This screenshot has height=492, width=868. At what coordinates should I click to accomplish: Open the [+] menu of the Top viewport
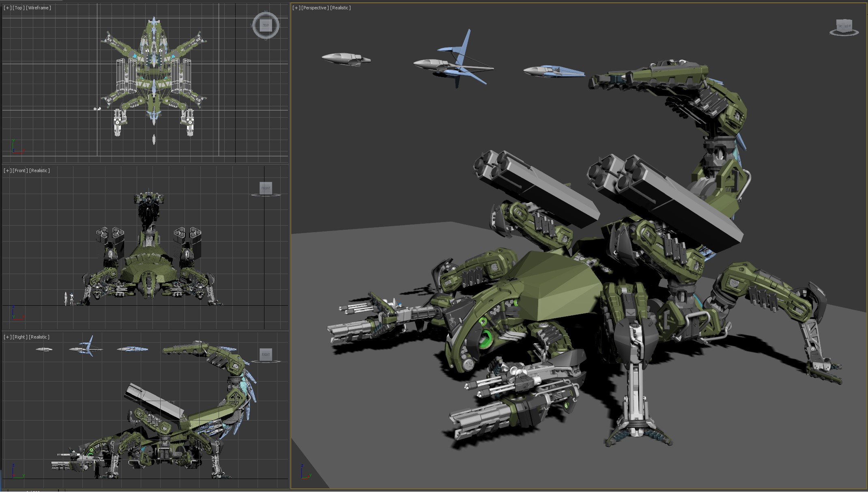tap(7, 8)
